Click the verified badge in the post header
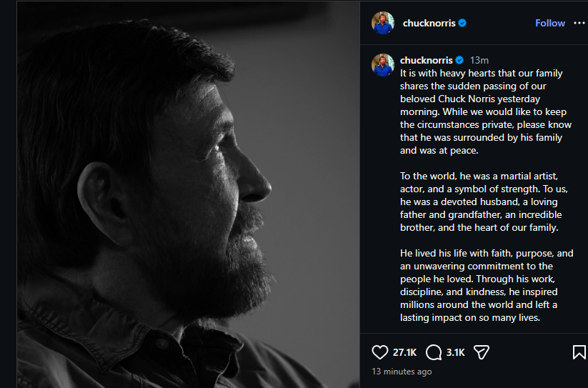Screen dimensions: 588x388 (x=463, y=23)
